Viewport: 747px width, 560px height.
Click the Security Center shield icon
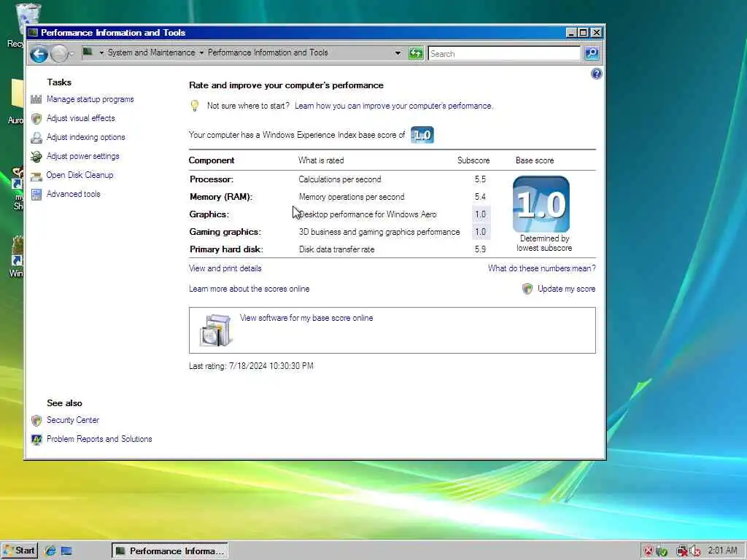[36, 421]
